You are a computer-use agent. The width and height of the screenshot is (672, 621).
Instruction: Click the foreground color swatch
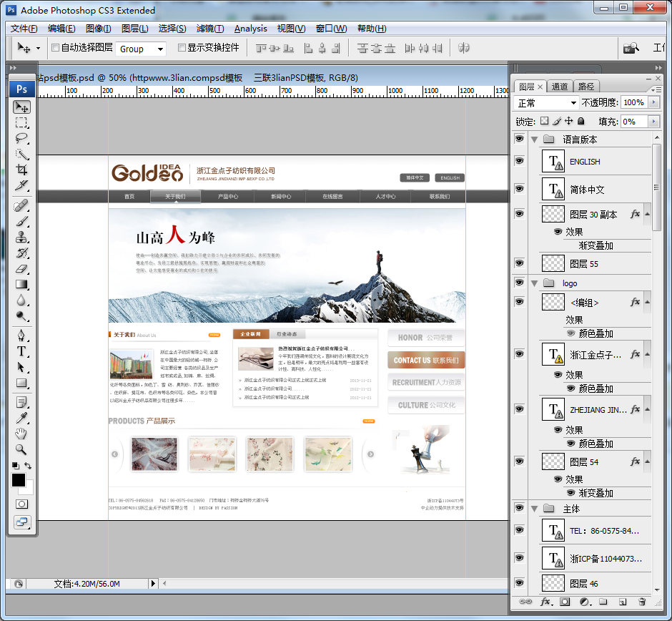19,480
